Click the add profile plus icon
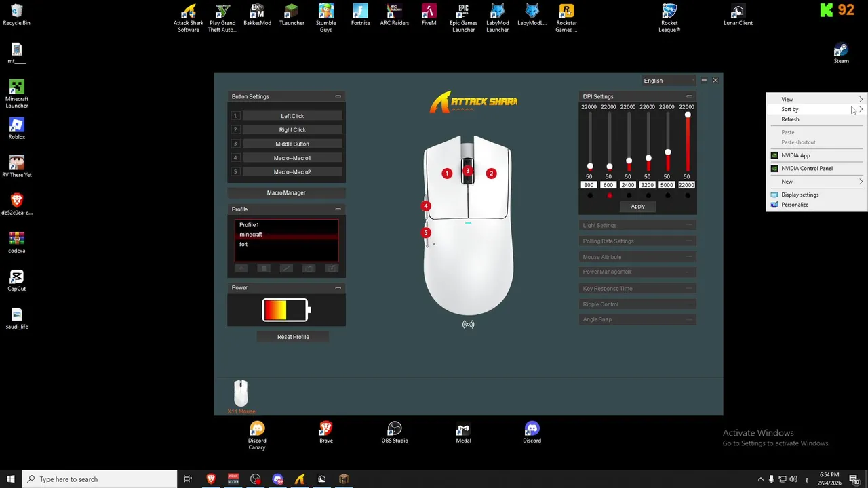This screenshot has height=488, width=868. [x=241, y=268]
